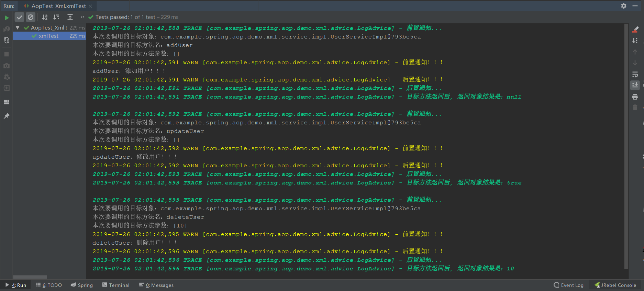Rerun the test with the green play icon
This screenshot has height=291, width=644.
pos(7,18)
